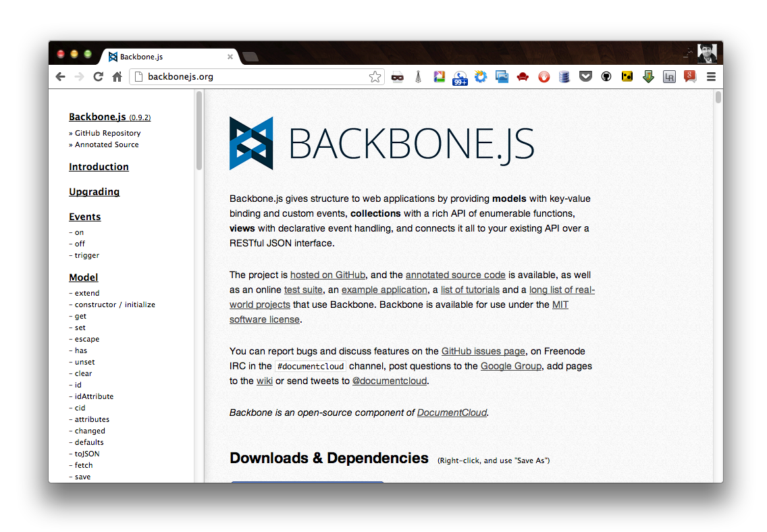Open the blue picture frames extension
This screenshot has height=532, width=767.
click(502, 77)
